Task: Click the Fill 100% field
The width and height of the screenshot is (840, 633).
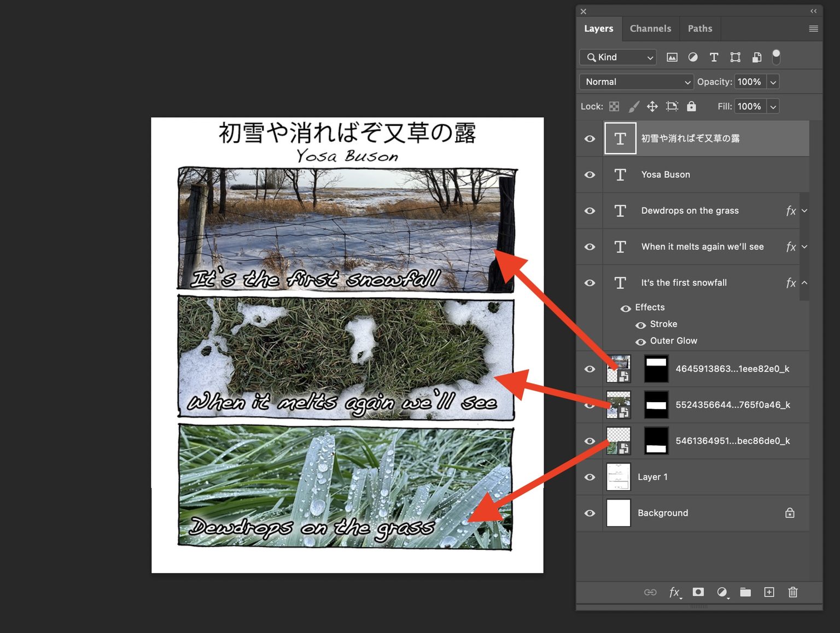Action: [x=750, y=107]
